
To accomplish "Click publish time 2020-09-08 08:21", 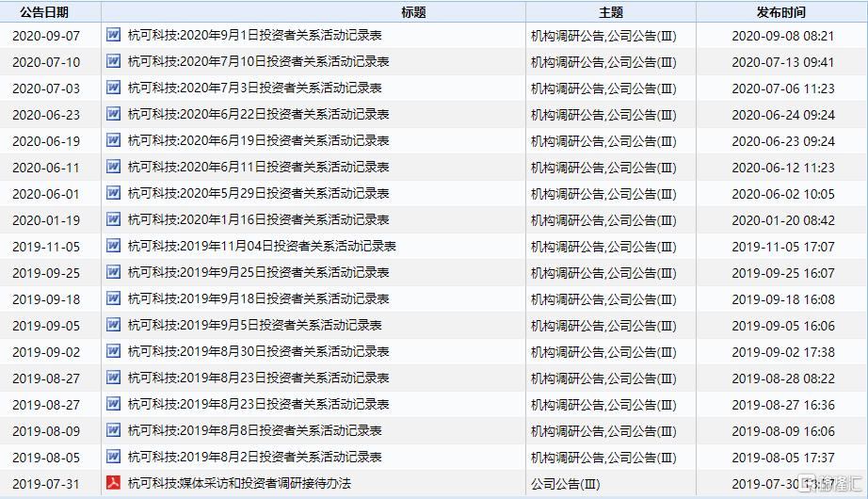I will click(782, 36).
